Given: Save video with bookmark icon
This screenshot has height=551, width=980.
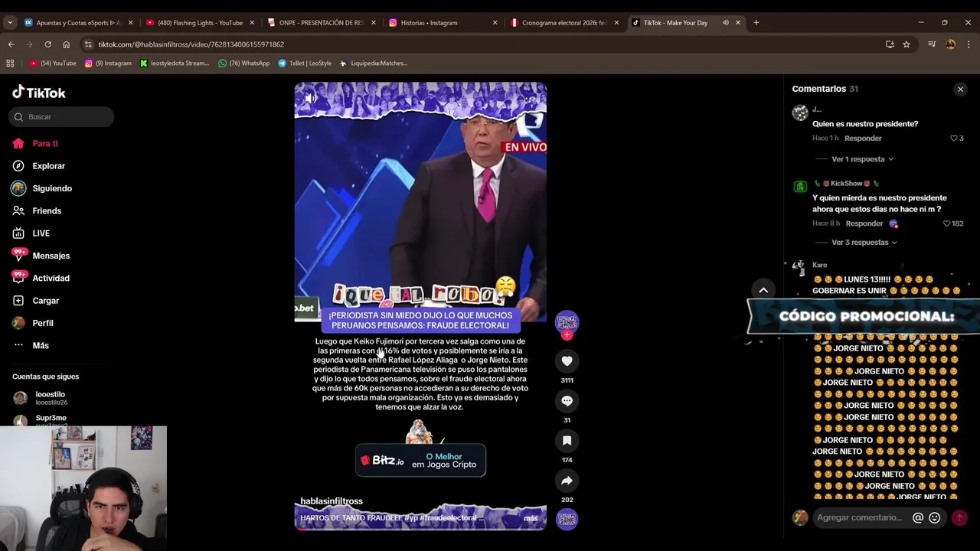Looking at the screenshot, I should point(567,441).
